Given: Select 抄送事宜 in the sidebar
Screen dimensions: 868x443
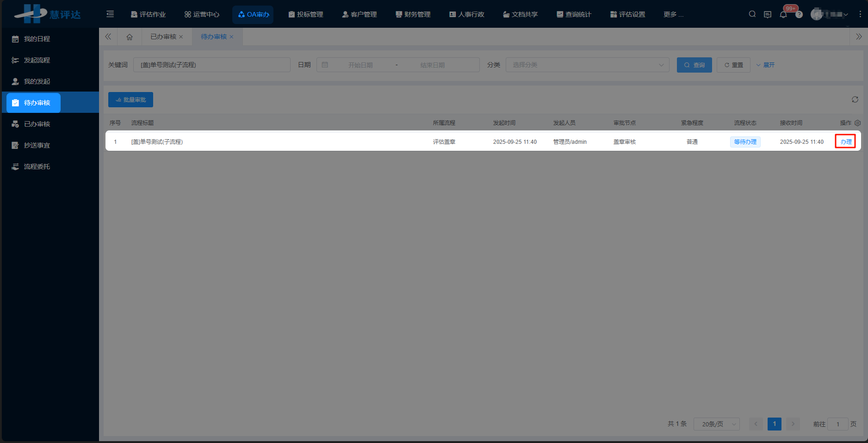Looking at the screenshot, I should click(37, 145).
